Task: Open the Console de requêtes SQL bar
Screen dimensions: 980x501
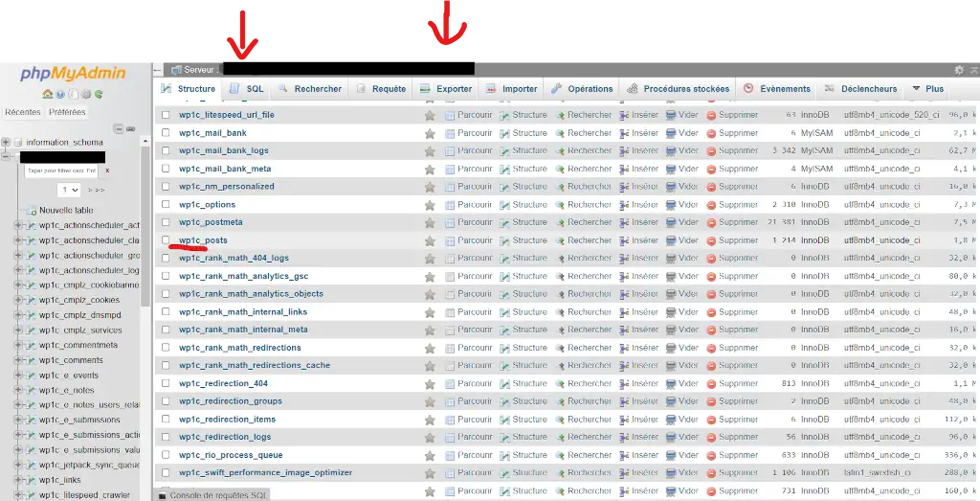Action: coord(212,494)
